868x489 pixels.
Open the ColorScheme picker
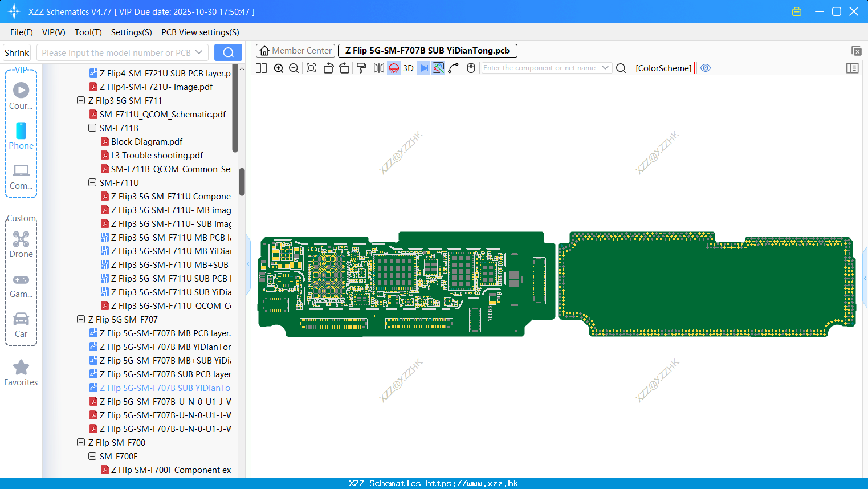[663, 68]
